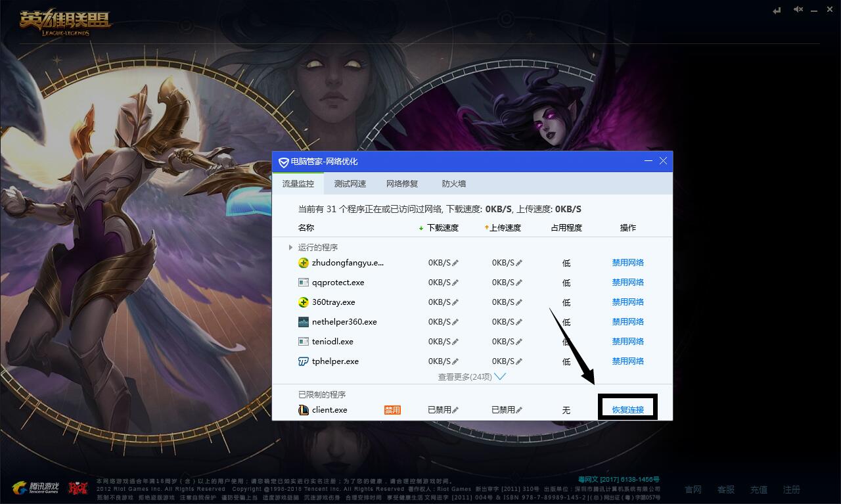Click the 注册 register link
The image size is (841, 504).
pos(792,490)
